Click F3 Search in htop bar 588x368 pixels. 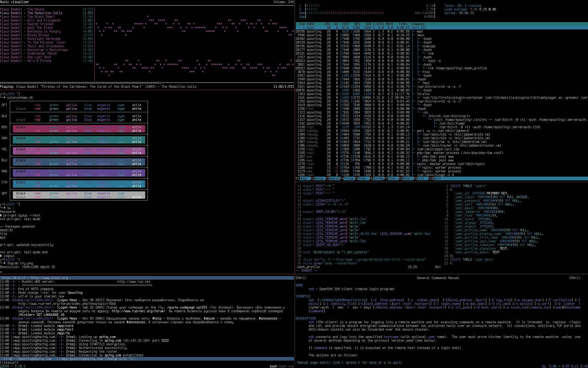click(x=332, y=178)
